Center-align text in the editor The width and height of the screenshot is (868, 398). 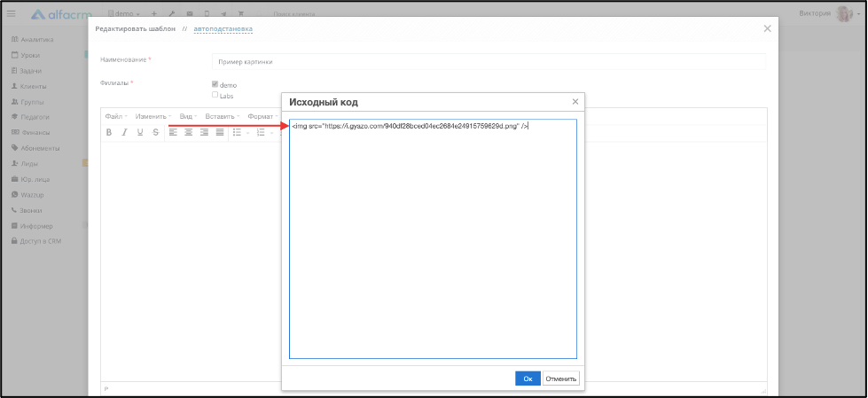tap(189, 132)
